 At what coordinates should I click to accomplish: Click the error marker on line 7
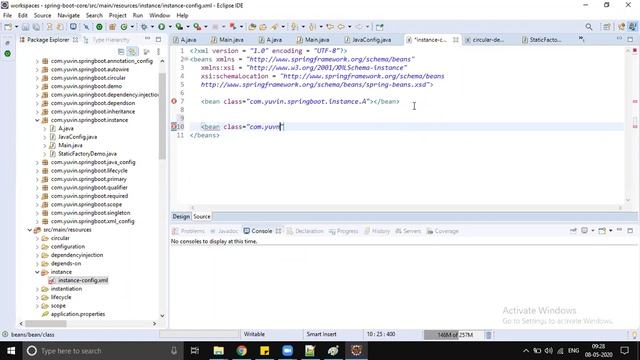click(x=174, y=101)
